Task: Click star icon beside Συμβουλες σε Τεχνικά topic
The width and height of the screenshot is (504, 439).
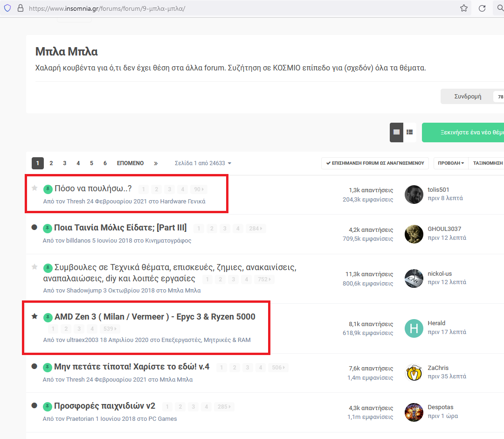Action: (x=35, y=266)
